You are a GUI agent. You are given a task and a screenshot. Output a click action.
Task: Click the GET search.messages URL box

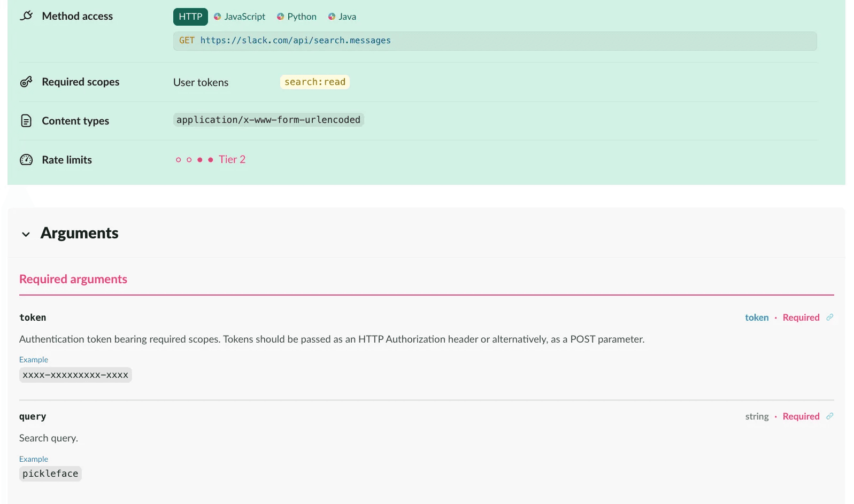[x=495, y=41]
